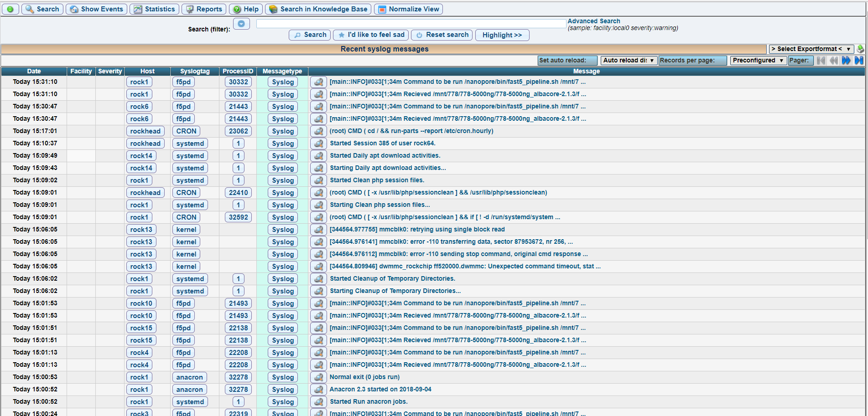Click the Reset search button

coord(442,35)
